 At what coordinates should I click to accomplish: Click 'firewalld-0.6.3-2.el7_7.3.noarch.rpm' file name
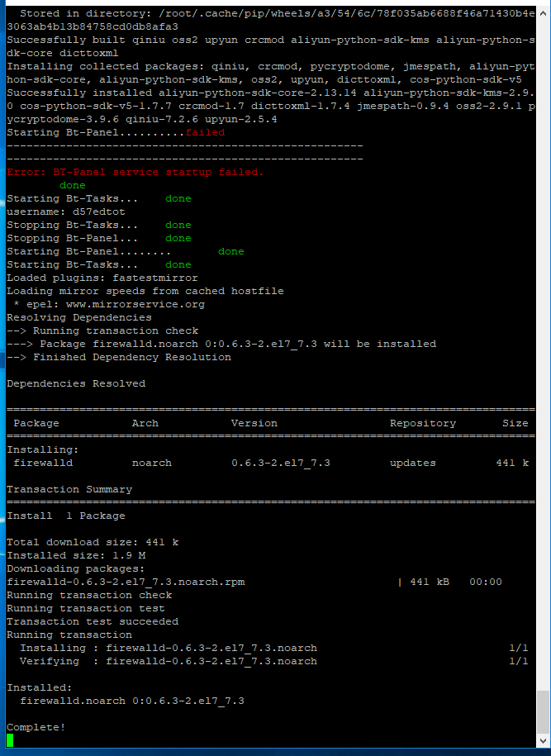point(126,582)
